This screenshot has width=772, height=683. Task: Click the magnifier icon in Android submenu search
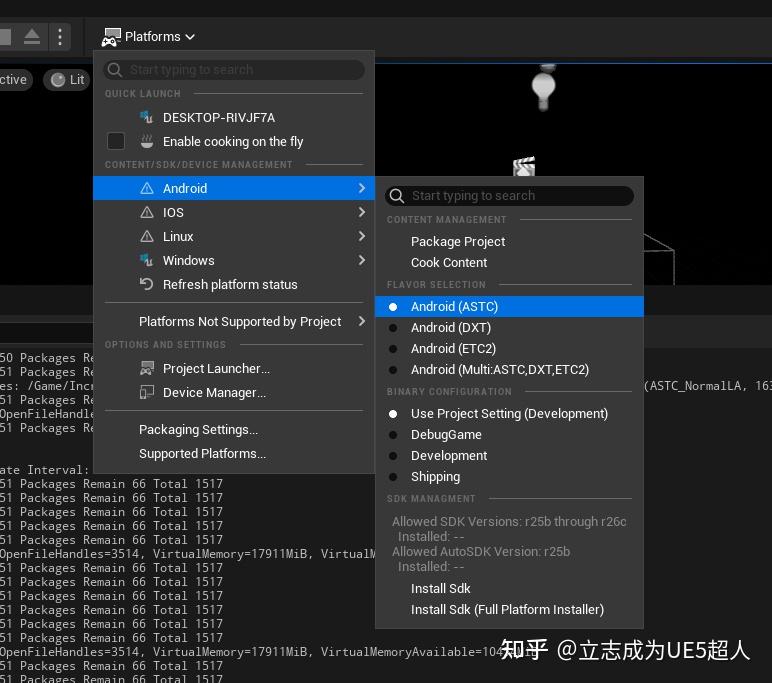point(397,196)
